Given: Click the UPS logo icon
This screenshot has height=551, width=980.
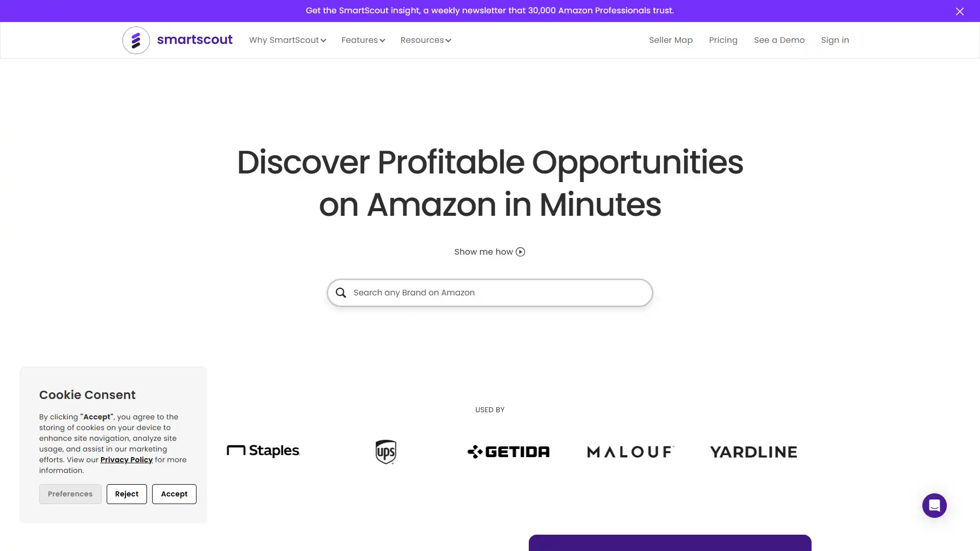Looking at the screenshot, I should coord(385,451).
